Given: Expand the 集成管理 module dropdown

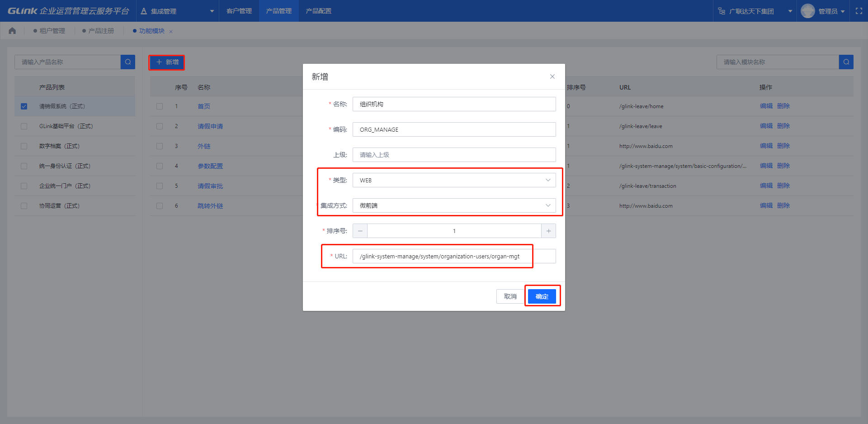Looking at the screenshot, I should 212,11.
